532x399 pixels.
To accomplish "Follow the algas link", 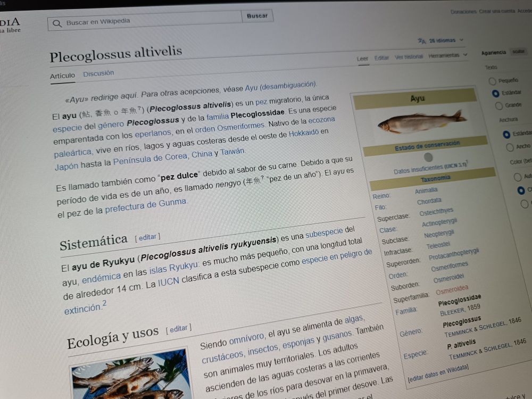I will point(354,320).
